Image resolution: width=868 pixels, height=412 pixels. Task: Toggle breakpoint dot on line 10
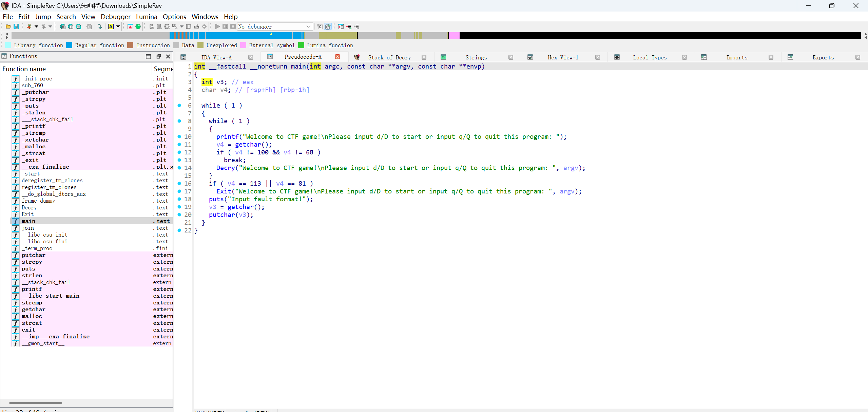point(179,136)
